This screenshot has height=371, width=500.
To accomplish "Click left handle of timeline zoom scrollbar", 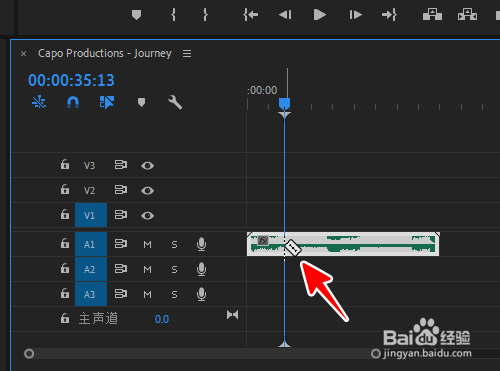I will tap(29, 354).
